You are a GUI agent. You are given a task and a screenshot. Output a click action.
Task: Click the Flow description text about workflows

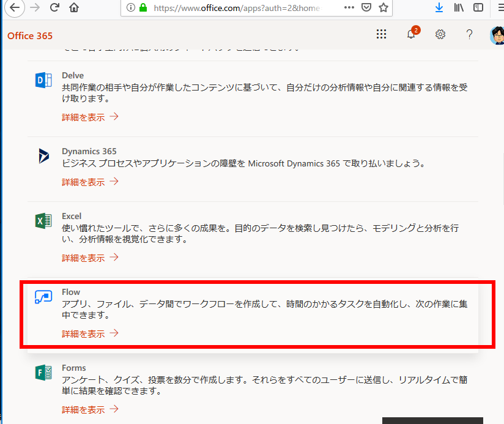click(264, 309)
